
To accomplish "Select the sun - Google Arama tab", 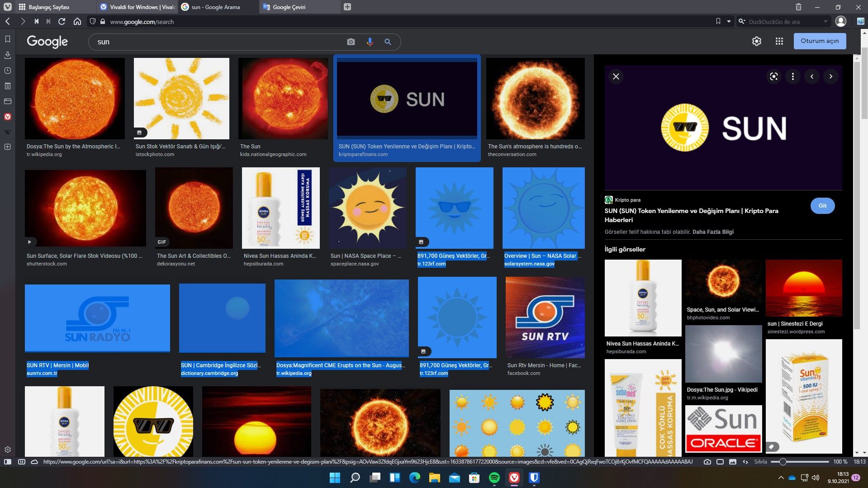I will [218, 7].
